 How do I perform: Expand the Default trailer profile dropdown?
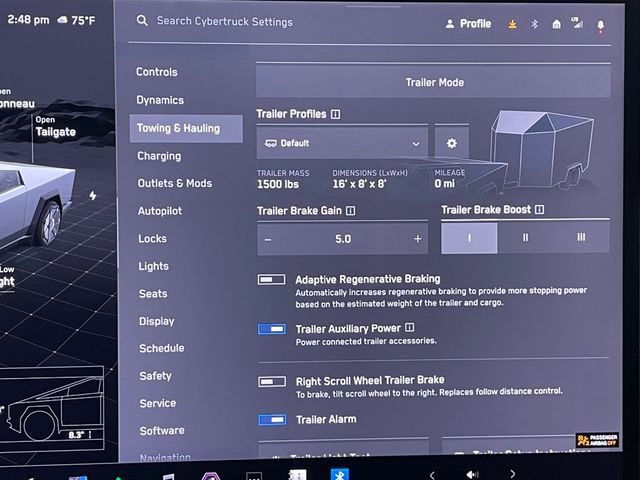[342, 143]
